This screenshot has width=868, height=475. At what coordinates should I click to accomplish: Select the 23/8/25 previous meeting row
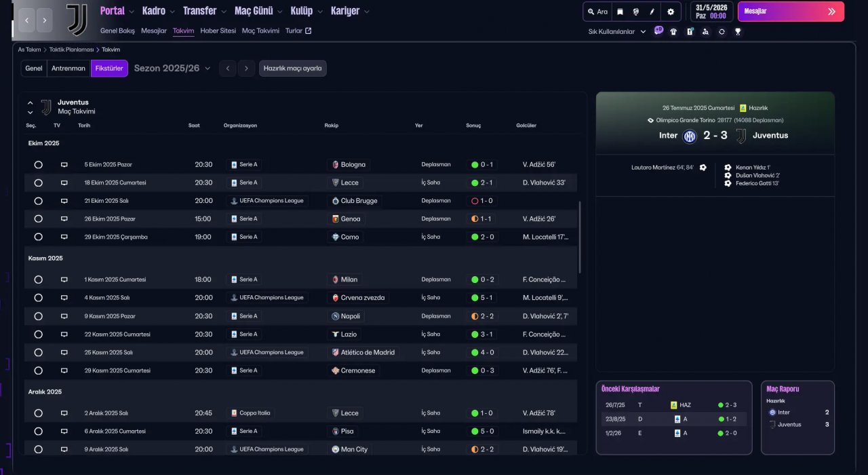click(x=673, y=419)
